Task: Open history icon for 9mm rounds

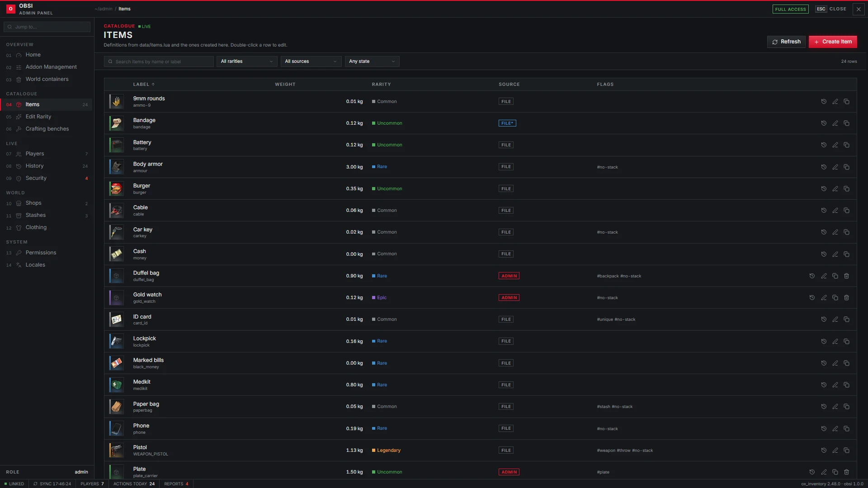Action: tap(824, 102)
